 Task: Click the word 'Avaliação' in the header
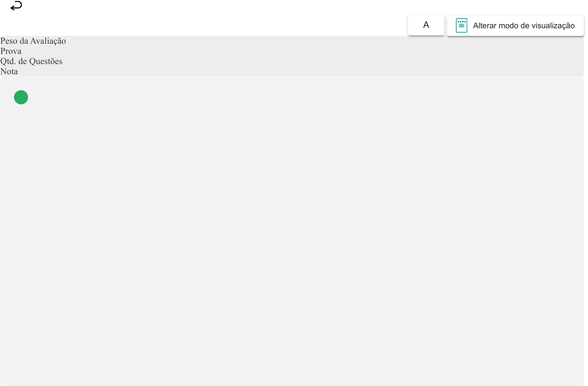pos(48,41)
